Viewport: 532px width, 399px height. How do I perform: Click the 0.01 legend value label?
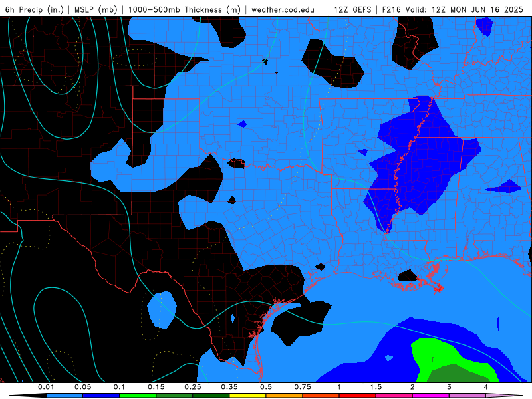(x=46, y=387)
